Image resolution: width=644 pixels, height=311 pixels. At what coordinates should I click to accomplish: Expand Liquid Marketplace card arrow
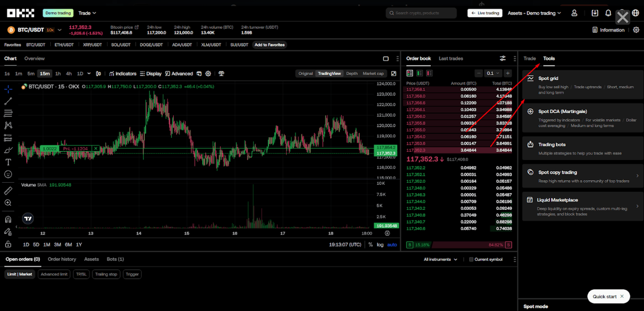637,206
